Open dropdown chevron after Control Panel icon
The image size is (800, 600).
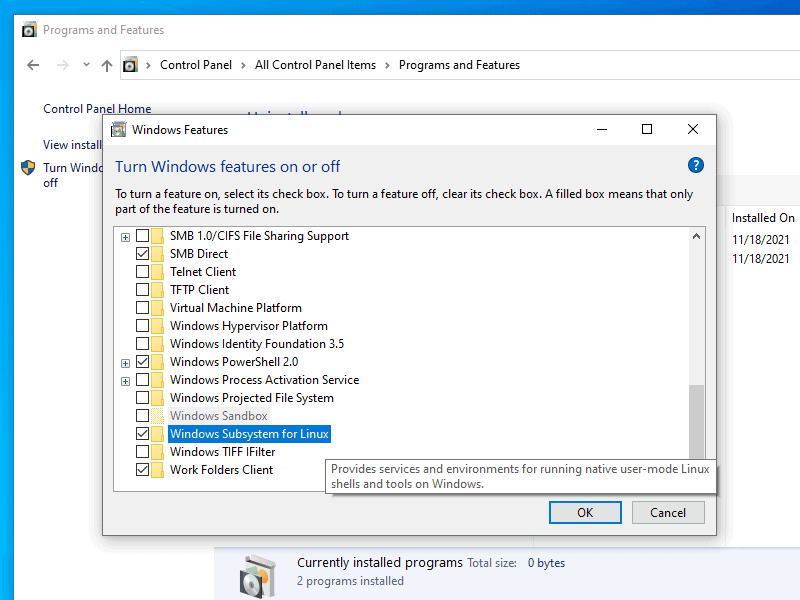(148, 65)
